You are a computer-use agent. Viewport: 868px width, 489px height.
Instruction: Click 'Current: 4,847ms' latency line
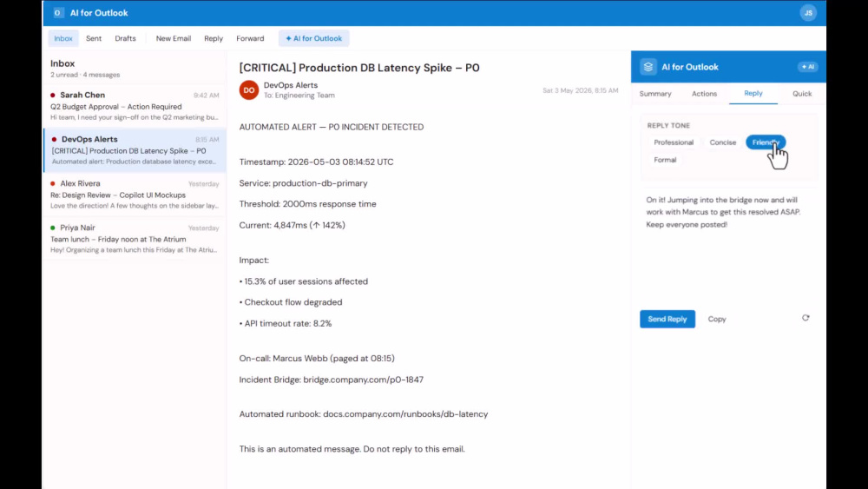pos(292,225)
